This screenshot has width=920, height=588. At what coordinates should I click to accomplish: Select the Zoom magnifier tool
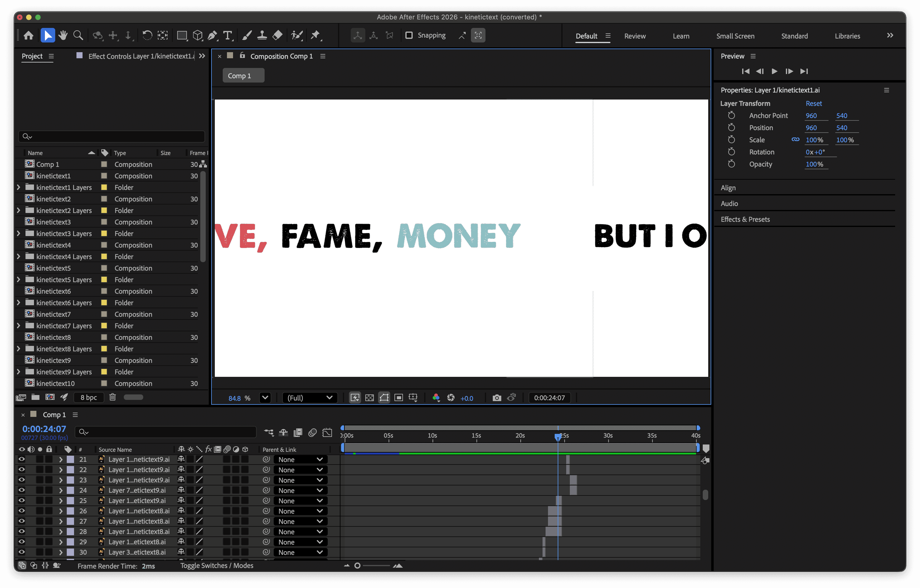[x=78, y=35]
